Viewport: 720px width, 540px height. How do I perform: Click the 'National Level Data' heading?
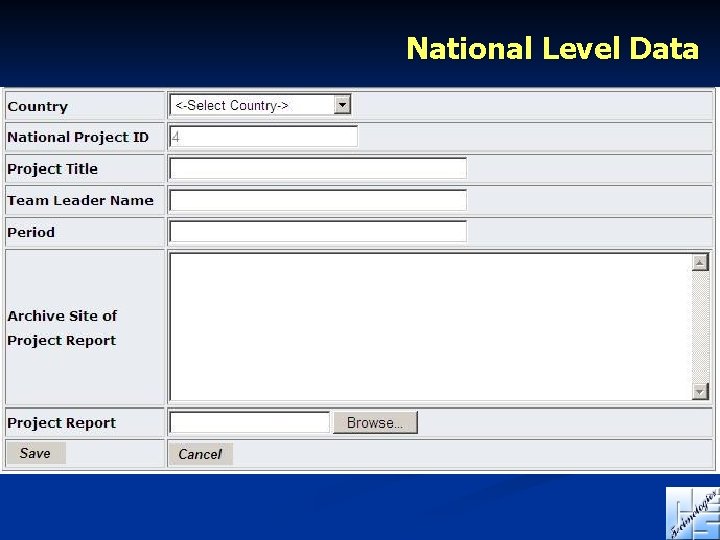click(552, 48)
